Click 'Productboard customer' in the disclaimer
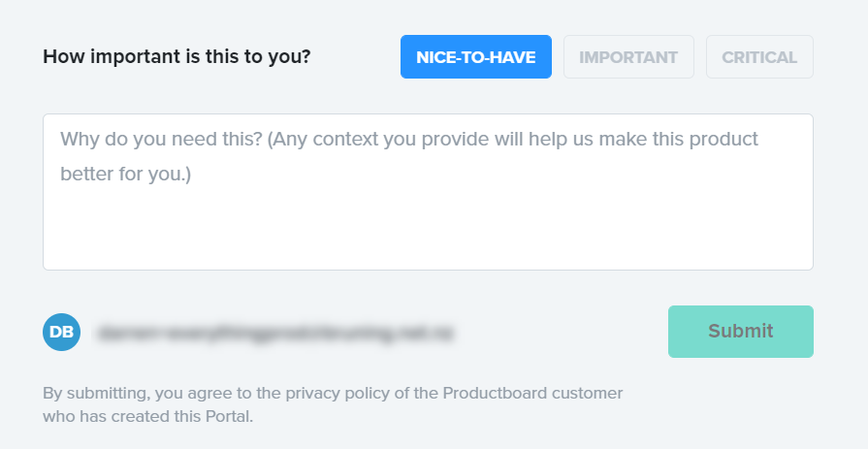This screenshot has width=868, height=449. click(532, 394)
